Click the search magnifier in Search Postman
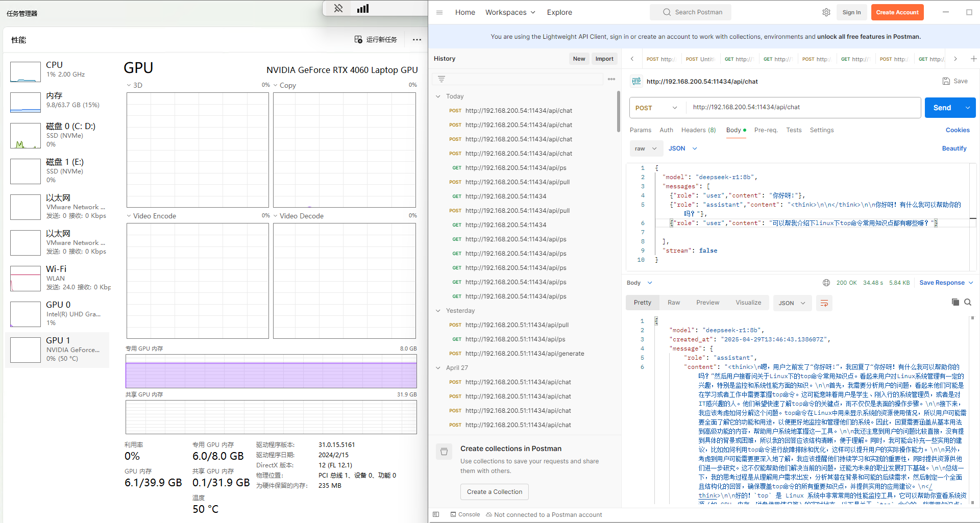This screenshot has width=980, height=523. pyautogui.click(x=667, y=12)
